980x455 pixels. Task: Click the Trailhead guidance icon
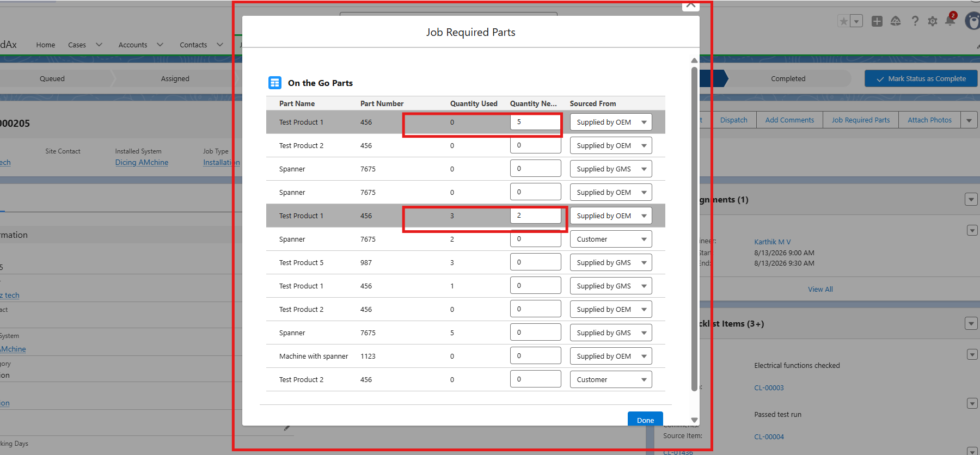896,21
